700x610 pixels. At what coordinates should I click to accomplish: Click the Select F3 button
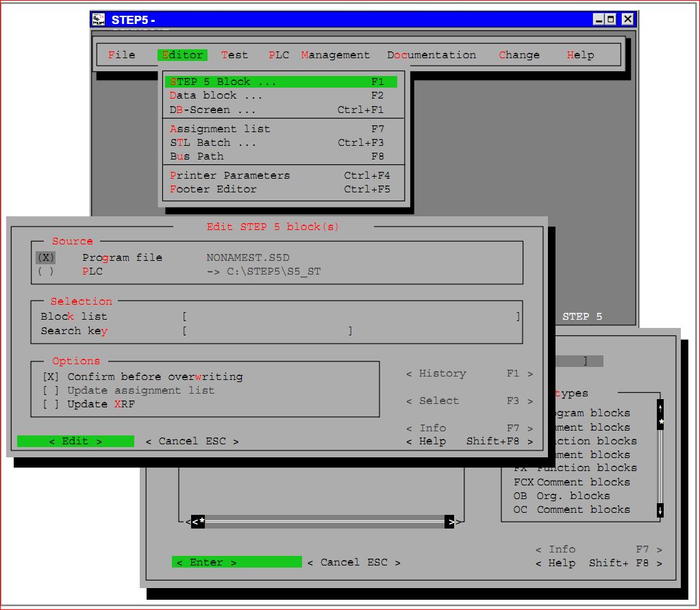coord(469,401)
